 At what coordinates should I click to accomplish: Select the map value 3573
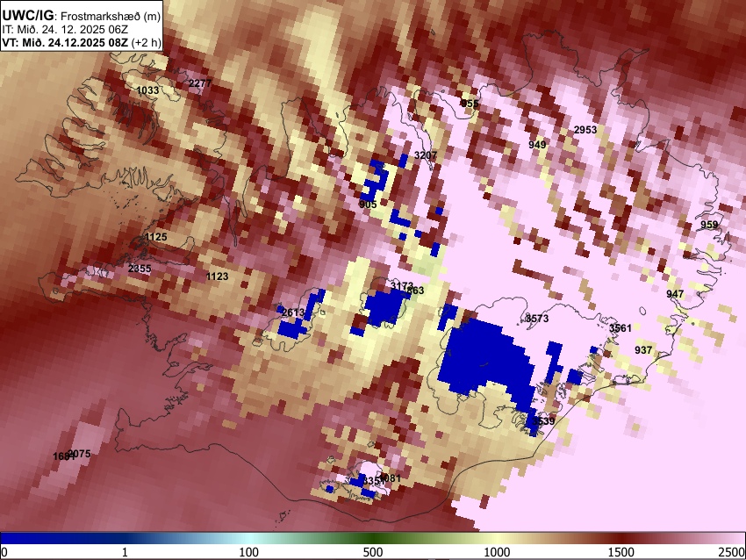[x=537, y=319]
